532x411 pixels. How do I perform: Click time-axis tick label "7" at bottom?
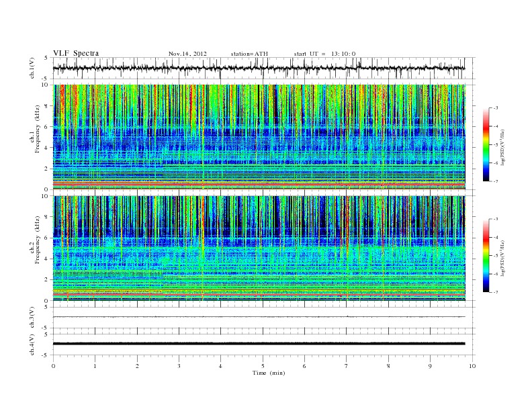347,366
